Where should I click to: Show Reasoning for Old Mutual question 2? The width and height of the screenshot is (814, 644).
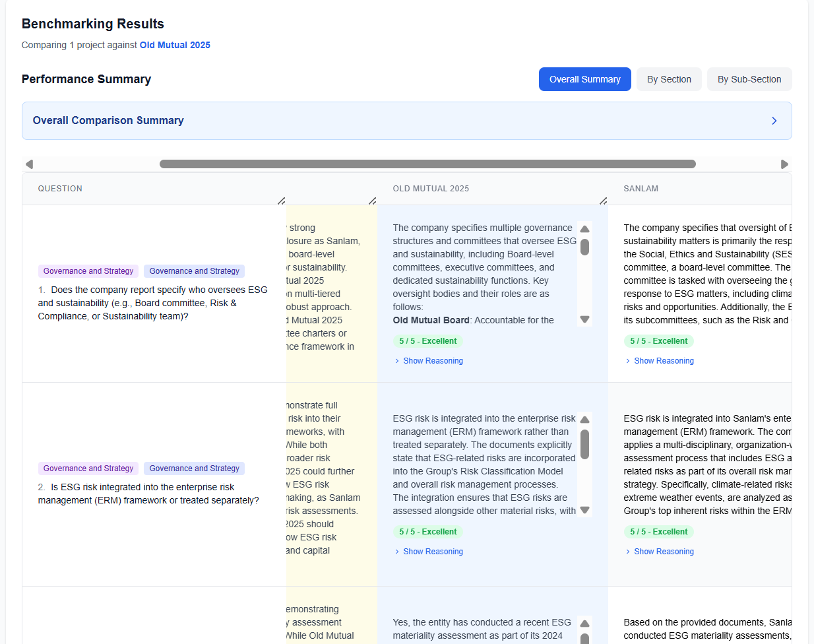tap(433, 552)
